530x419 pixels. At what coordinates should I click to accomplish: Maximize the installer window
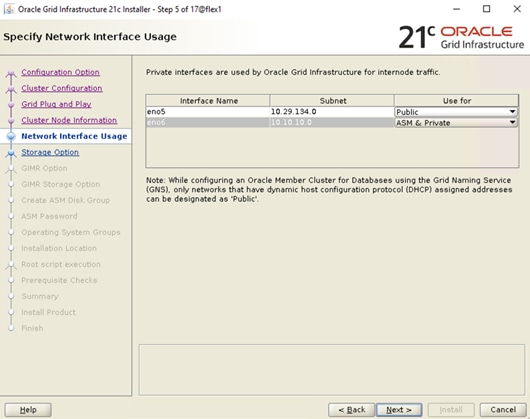(x=486, y=9)
